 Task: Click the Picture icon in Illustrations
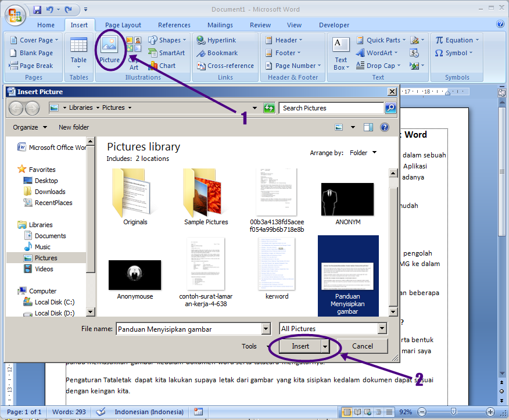pyautogui.click(x=109, y=49)
